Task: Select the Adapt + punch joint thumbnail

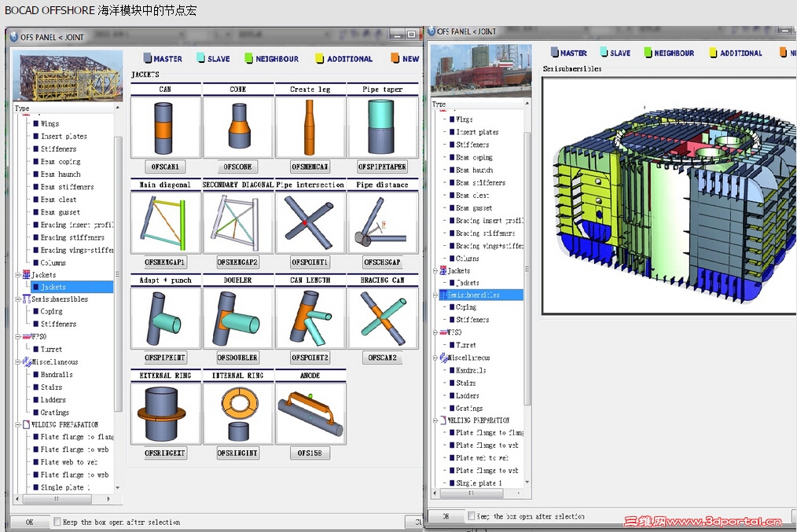Action: [165, 318]
